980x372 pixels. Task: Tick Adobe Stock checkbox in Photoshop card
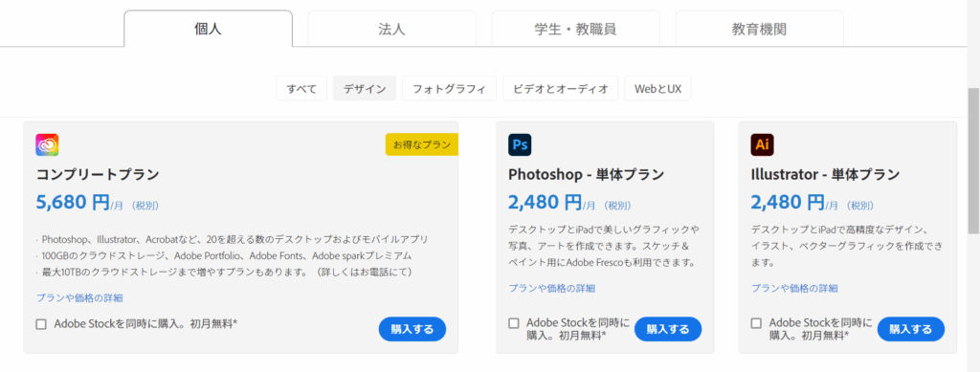point(514,323)
